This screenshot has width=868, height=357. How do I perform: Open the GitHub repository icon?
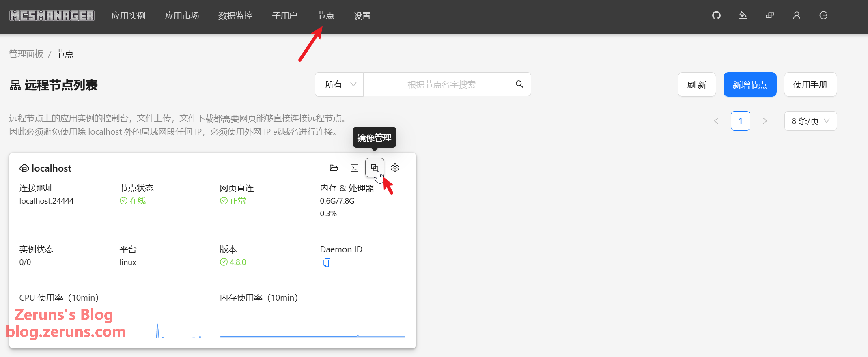point(716,15)
